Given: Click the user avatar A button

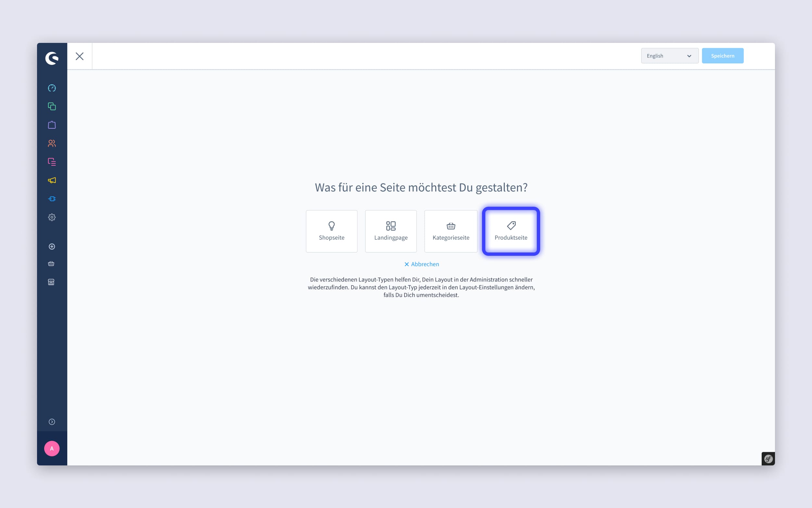Looking at the screenshot, I should [x=52, y=449].
